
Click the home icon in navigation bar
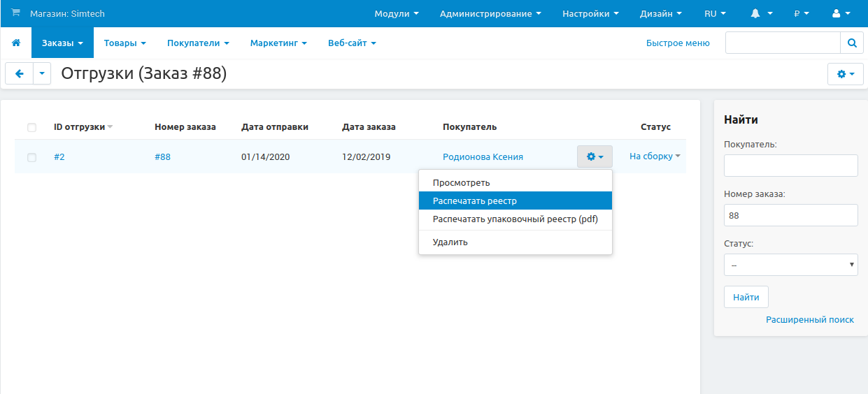click(16, 43)
